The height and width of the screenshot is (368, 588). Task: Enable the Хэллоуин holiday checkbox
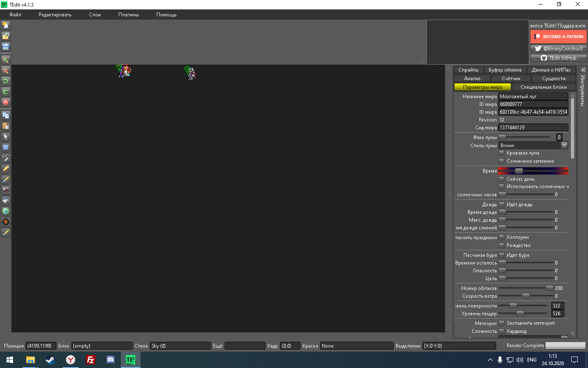(x=501, y=237)
